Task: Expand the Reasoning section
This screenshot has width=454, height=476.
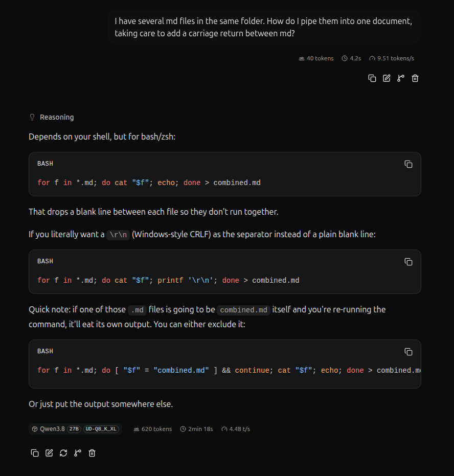Action: pos(52,117)
